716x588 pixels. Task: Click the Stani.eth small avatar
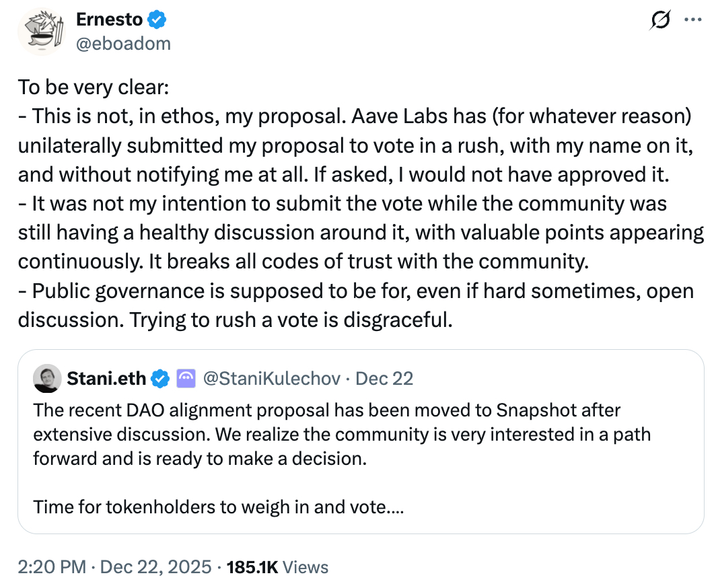point(46,379)
